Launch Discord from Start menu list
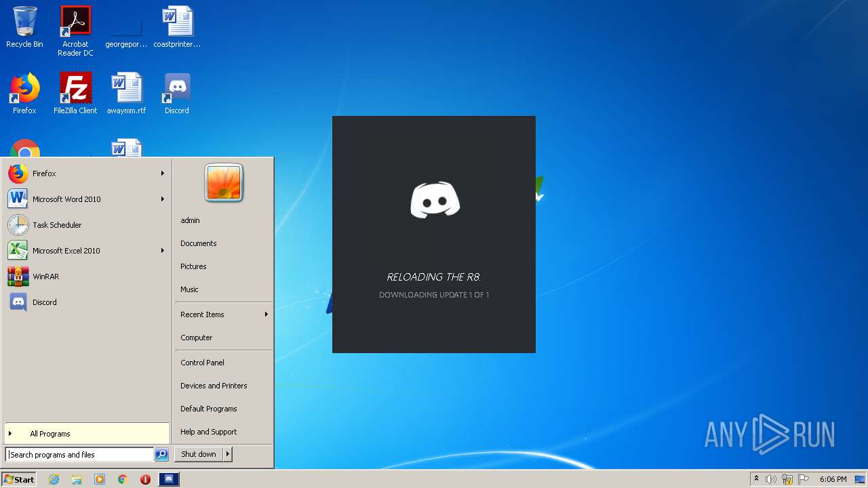This screenshot has width=868, height=488. (86, 302)
